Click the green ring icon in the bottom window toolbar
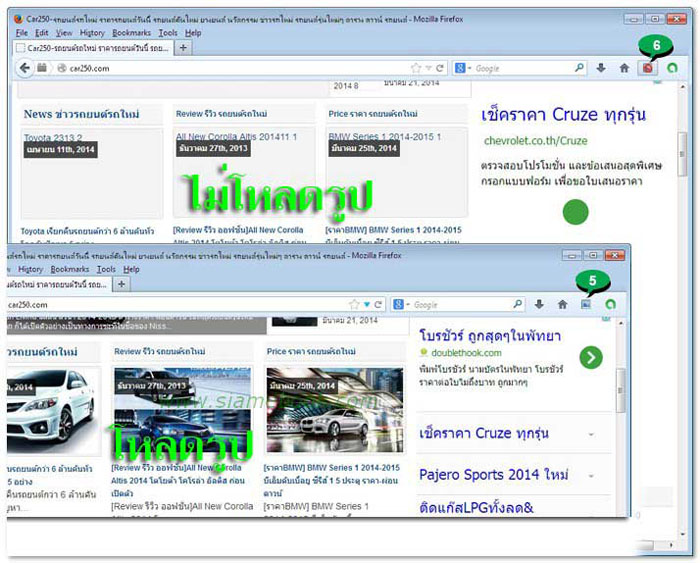 pos(610,304)
